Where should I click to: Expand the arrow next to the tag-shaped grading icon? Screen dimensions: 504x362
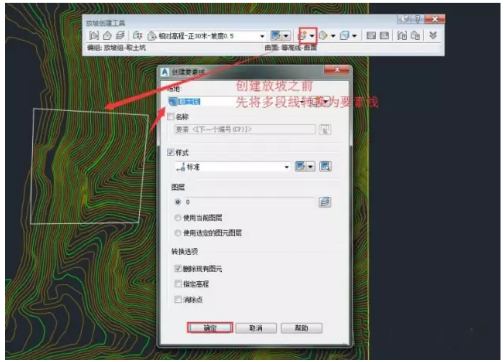(x=333, y=36)
